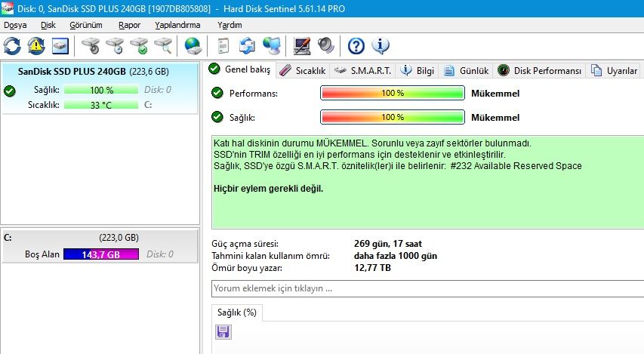Screen dimensions: 644x354
Task: Click the floppy save icon under Sağlık (%)
Action: [223, 332]
